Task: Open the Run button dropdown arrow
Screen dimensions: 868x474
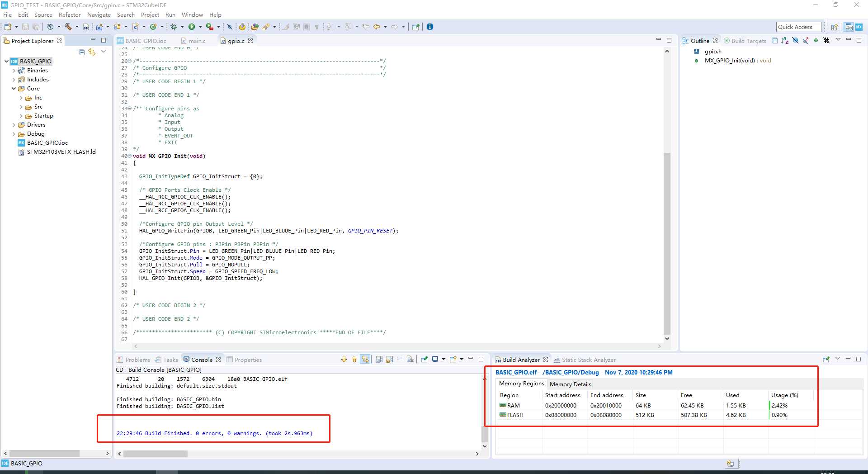Action: click(x=200, y=27)
